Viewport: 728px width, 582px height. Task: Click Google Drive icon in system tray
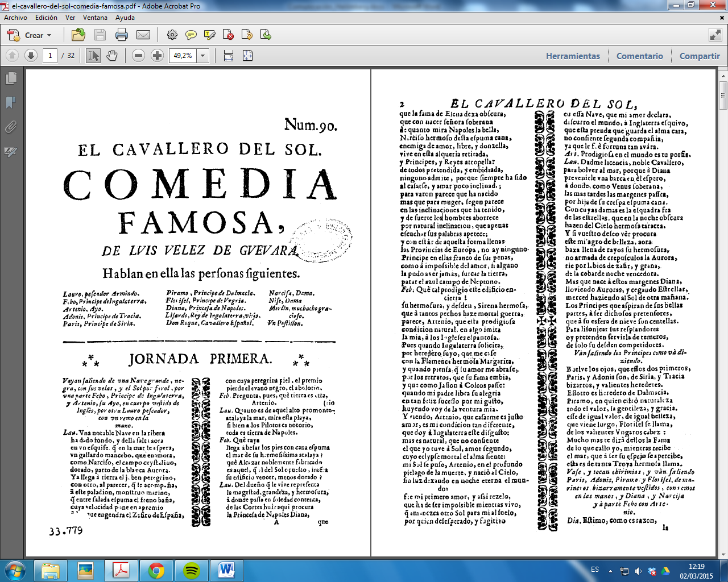click(665, 571)
